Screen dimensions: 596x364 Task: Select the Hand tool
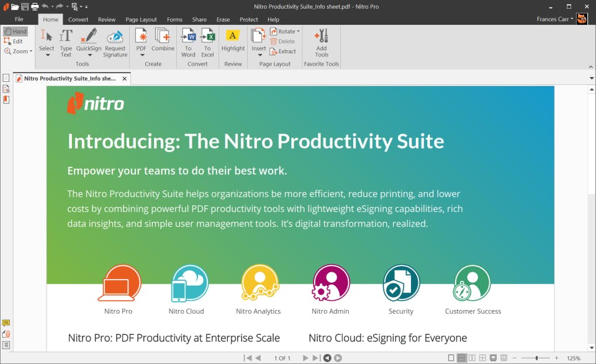click(16, 31)
